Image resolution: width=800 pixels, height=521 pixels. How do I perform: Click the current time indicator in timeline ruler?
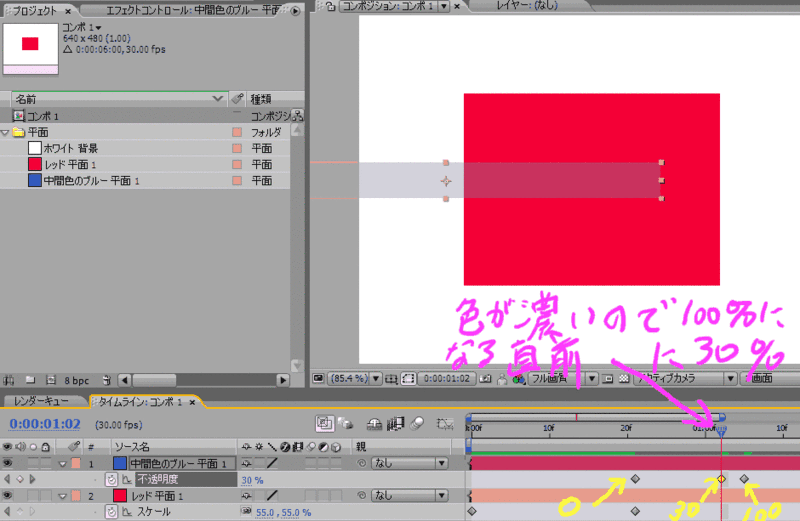[721, 432]
